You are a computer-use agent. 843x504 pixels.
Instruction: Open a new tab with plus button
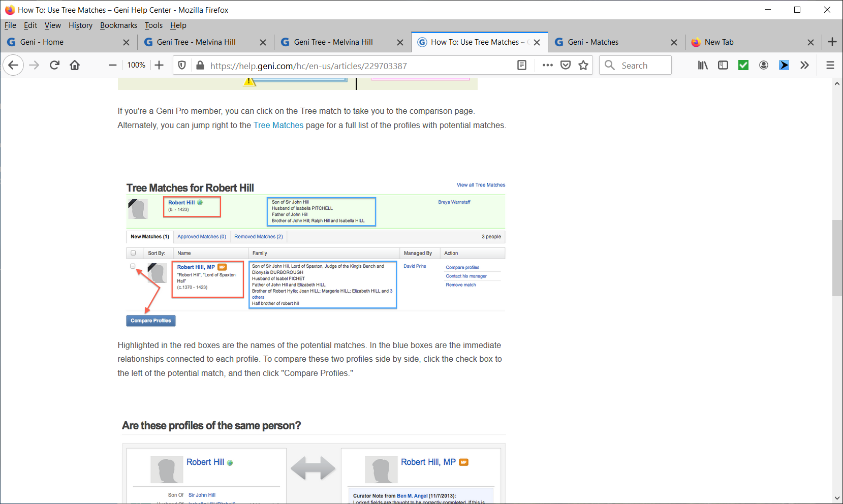[x=832, y=42]
